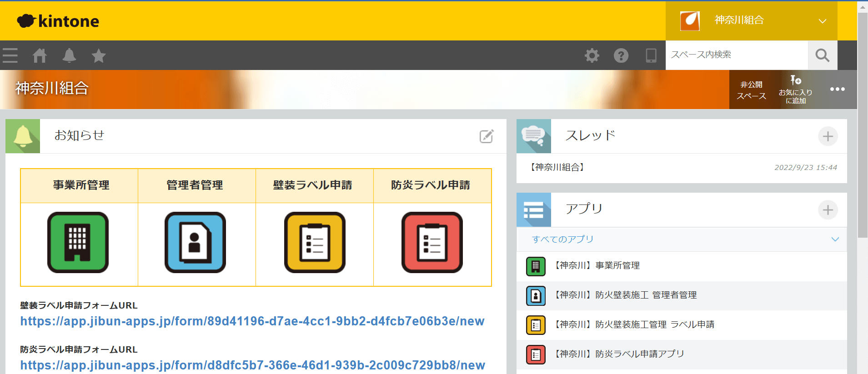Open the three-dot space options menu
Viewport: 868px width, 374px height.
point(837,89)
